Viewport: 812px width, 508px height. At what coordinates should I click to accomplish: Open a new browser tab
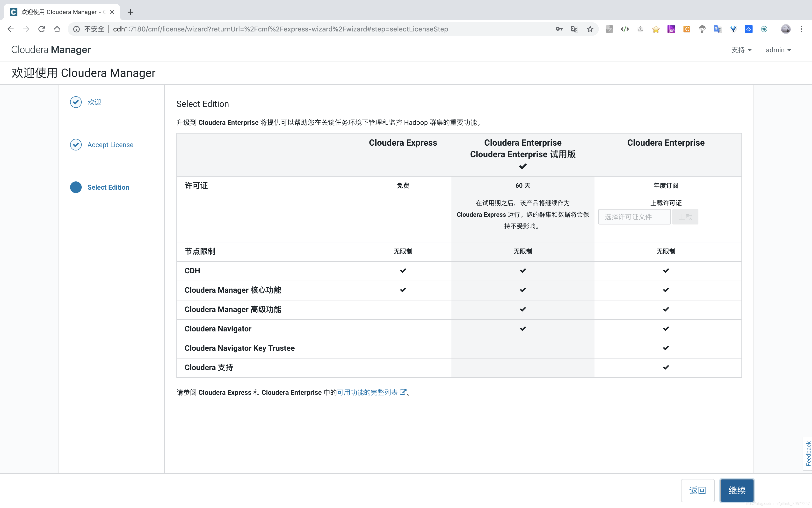tap(130, 12)
